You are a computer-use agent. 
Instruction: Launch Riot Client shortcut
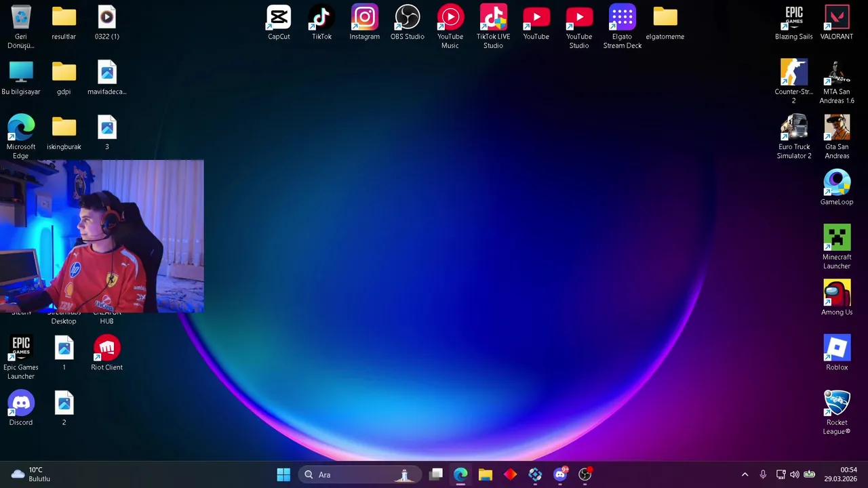tap(106, 353)
